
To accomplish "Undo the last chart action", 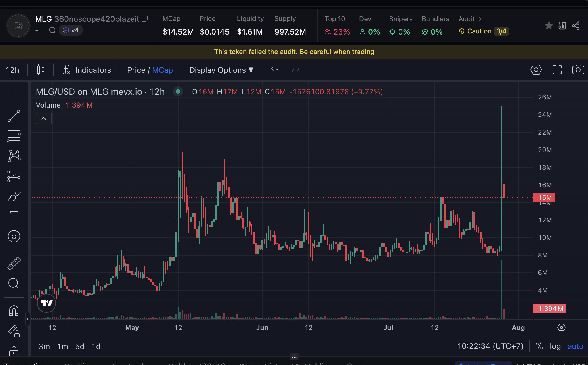I will pyautogui.click(x=275, y=70).
